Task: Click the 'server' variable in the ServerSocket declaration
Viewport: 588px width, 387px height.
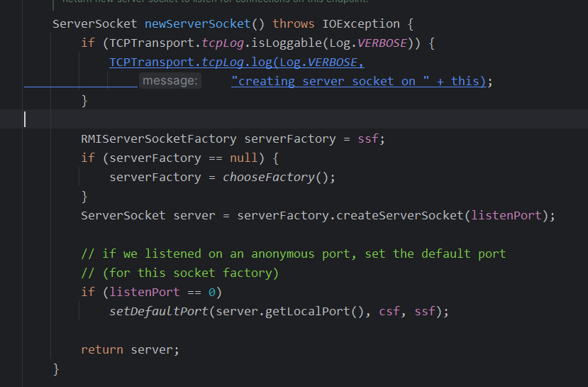Action: tap(194, 215)
